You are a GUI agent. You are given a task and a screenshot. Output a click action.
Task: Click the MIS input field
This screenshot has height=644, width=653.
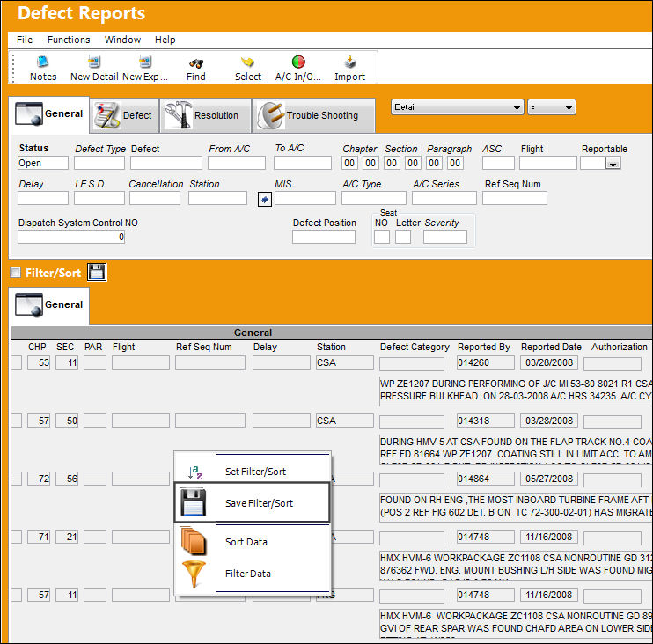click(x=305, y=198)
